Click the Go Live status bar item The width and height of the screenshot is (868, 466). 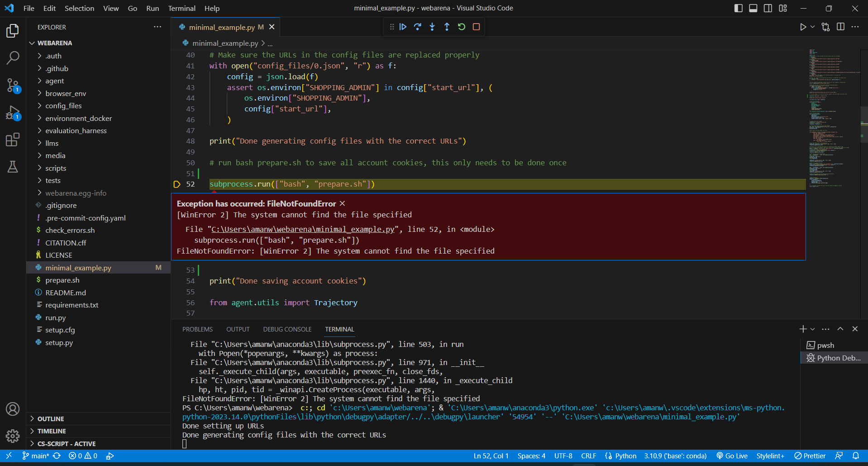(731, 456)
